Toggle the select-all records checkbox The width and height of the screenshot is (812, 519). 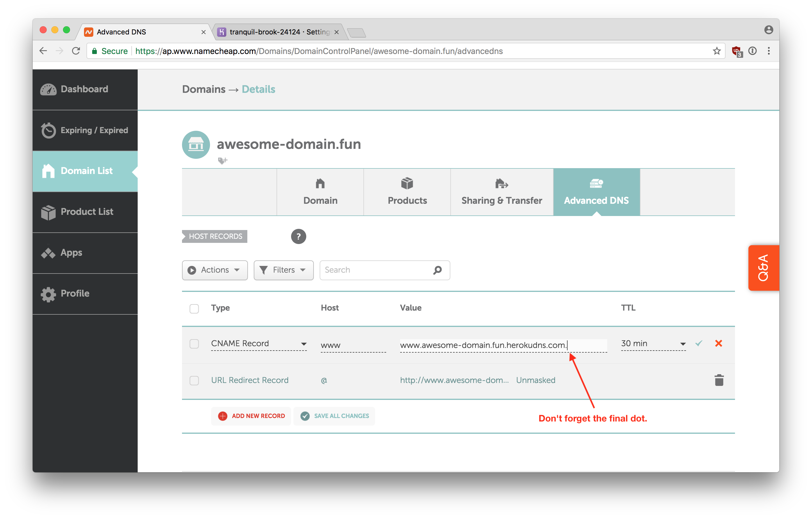(x=194, y=309)
